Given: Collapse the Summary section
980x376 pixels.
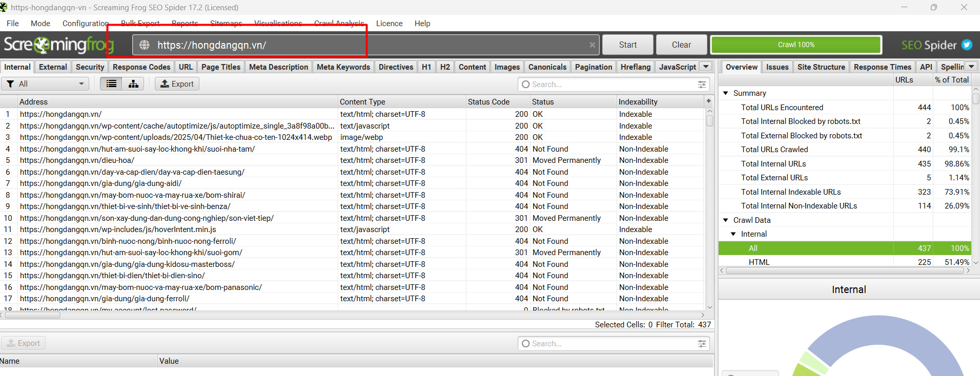Looking at the screenshot, I should [x=725, y=93].
